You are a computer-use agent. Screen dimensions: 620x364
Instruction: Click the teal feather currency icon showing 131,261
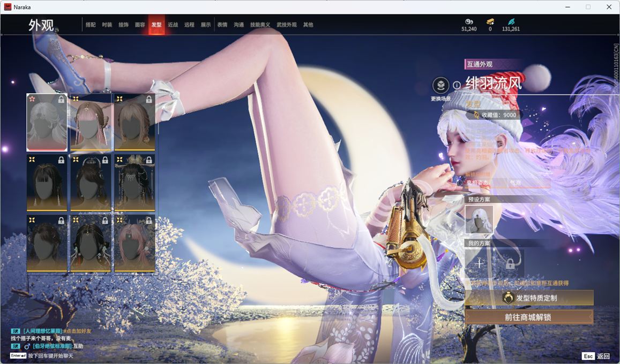pos(511,21)
